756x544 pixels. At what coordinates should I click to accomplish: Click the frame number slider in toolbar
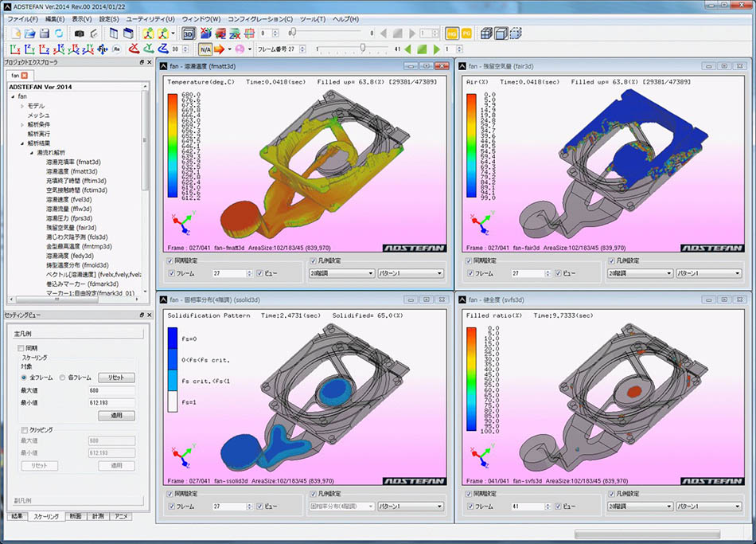(363, 49)
